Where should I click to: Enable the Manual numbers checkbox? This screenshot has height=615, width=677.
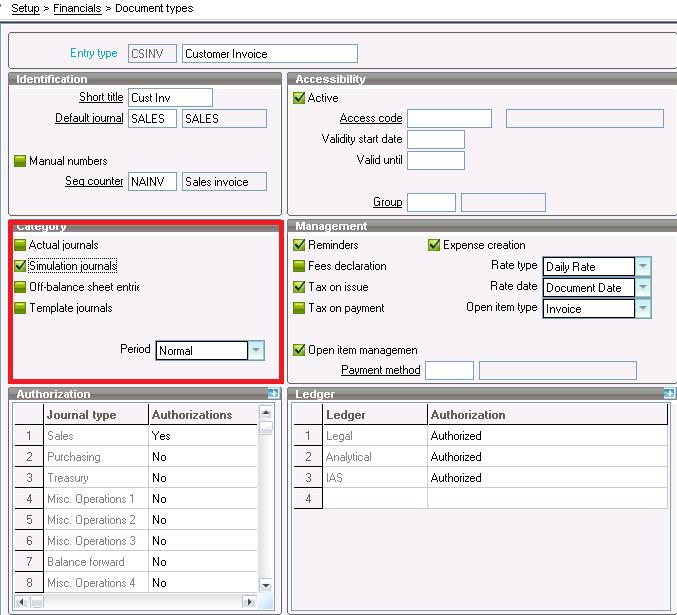pos(20,161)
